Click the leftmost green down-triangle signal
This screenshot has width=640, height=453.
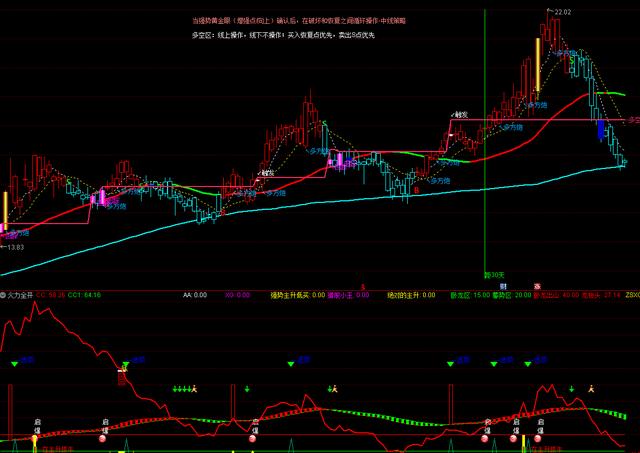tap(14, 365)
